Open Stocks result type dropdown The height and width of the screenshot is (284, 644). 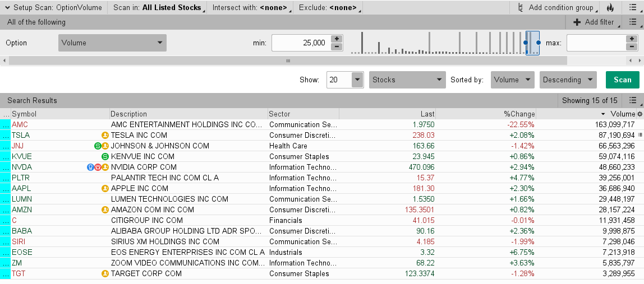point(407,80)
